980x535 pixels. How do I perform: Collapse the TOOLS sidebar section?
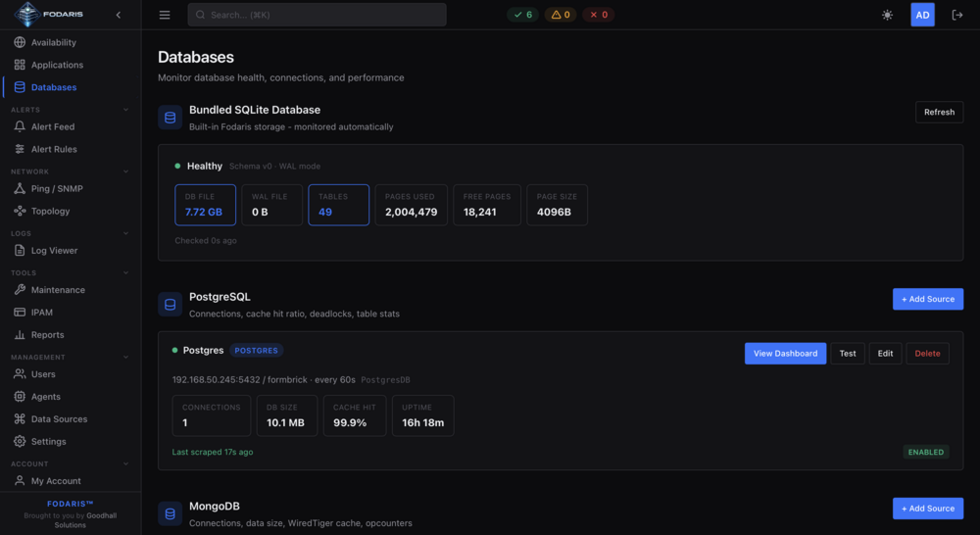pyautogui.click(x=125, y=273)
